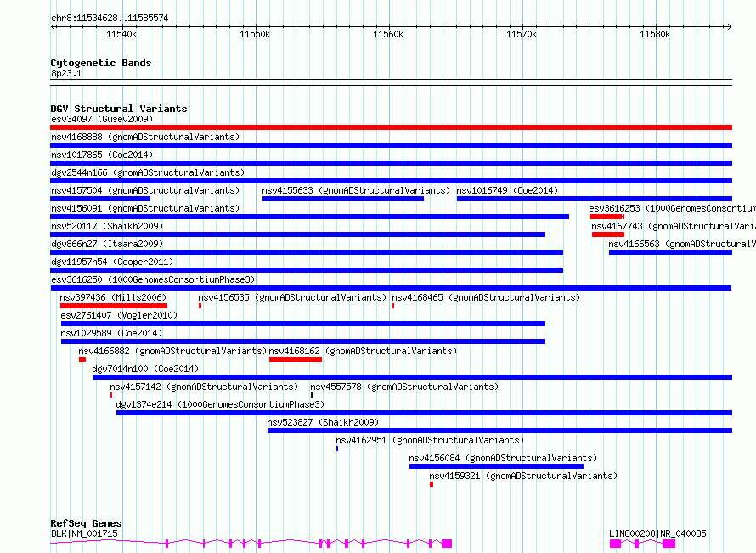Open nsv520117 (Shaikh2009) variant label

pyautogui.click(x=107, y=226)
